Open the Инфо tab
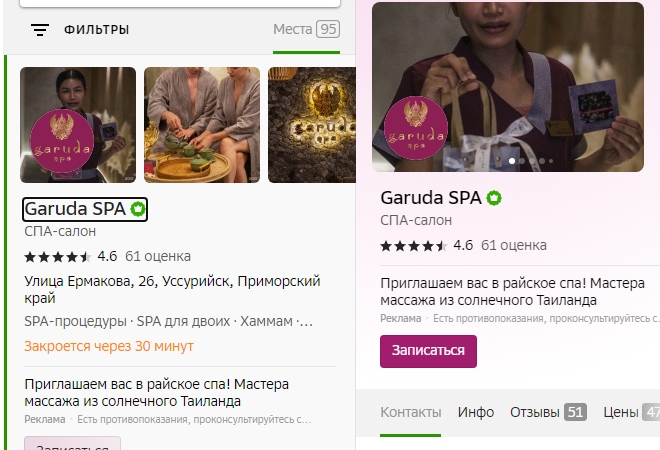Screen dimensions: 660x450 pos(476,412)
